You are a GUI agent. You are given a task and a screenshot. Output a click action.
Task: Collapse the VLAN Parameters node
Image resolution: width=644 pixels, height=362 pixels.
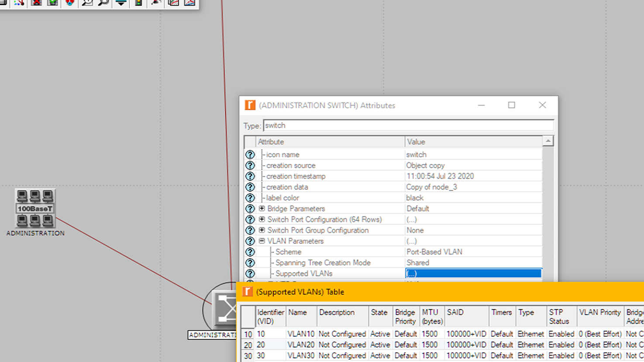262,241
